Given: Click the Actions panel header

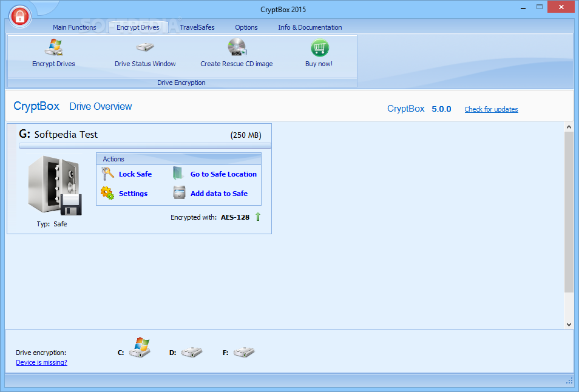Looking at the screenshot, I should click(178, 159).
